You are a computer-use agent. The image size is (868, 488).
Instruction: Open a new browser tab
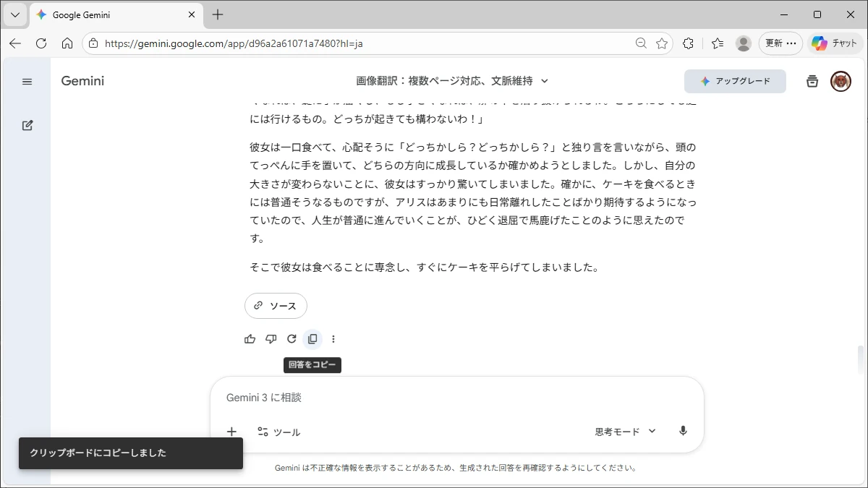pyautogui.click(x=218, y=14)
